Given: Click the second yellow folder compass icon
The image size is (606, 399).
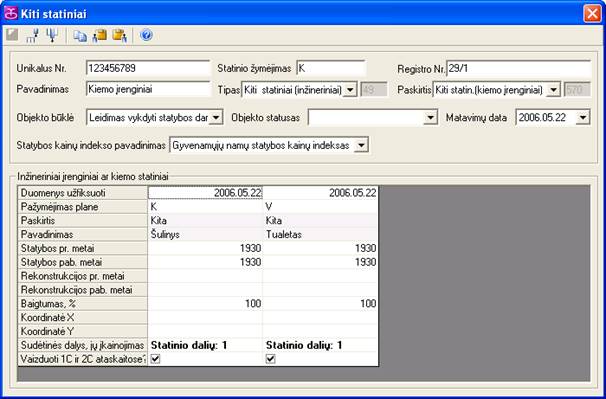Looking at the screenshot, I should (120, 36).
